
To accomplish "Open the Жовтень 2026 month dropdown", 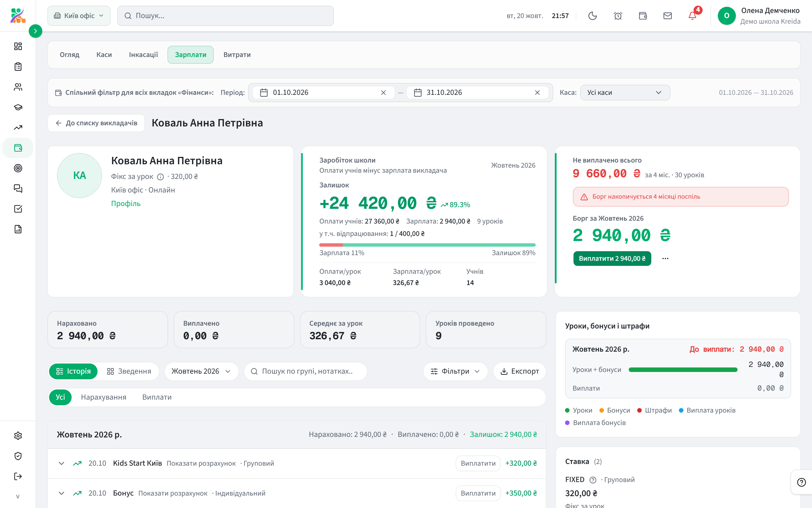I will [x=201, y=371].
